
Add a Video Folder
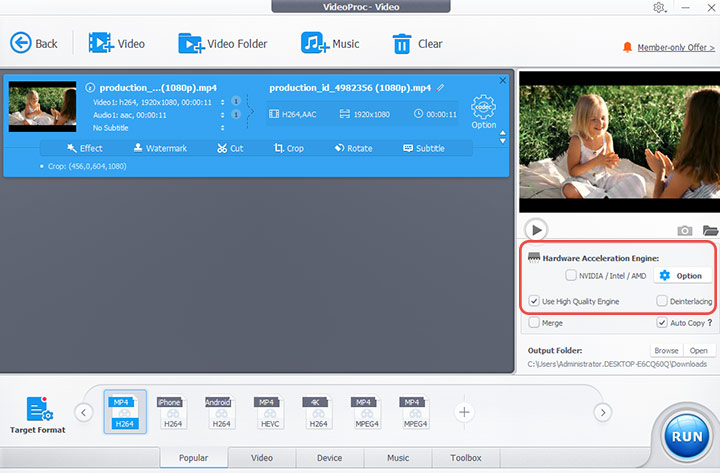(223, 43)
